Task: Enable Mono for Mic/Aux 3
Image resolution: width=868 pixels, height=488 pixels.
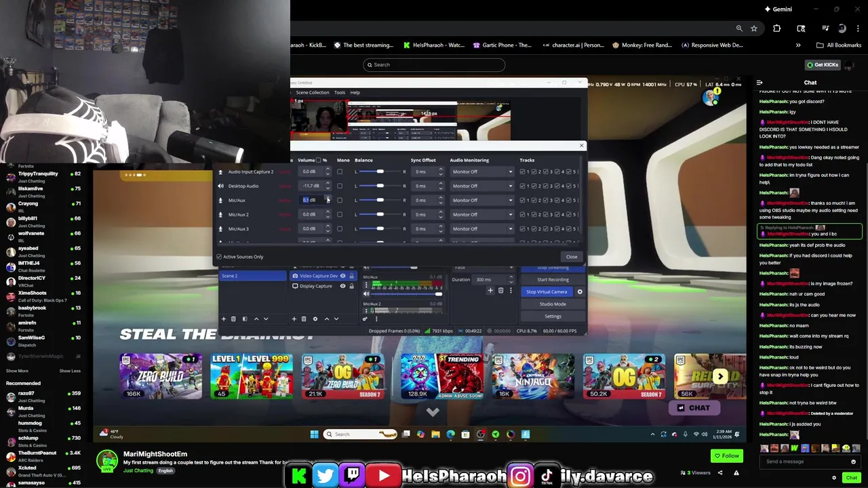Action: [340, 228]
